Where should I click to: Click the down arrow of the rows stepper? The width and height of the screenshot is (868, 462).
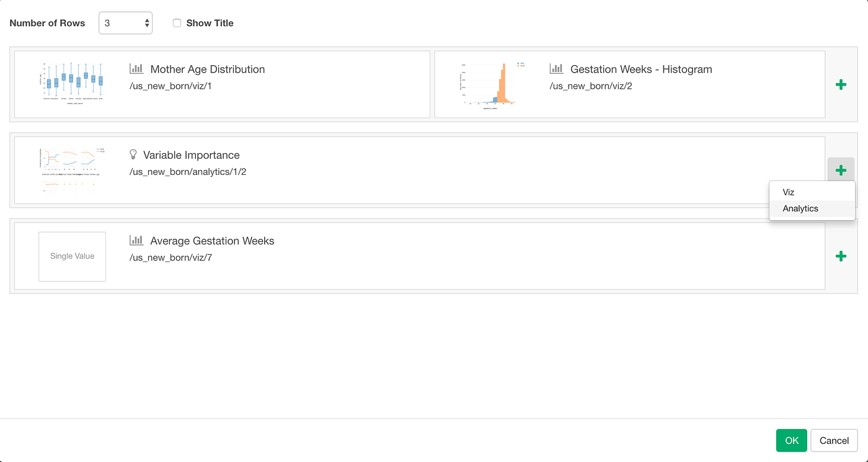(x=148, y=26)
